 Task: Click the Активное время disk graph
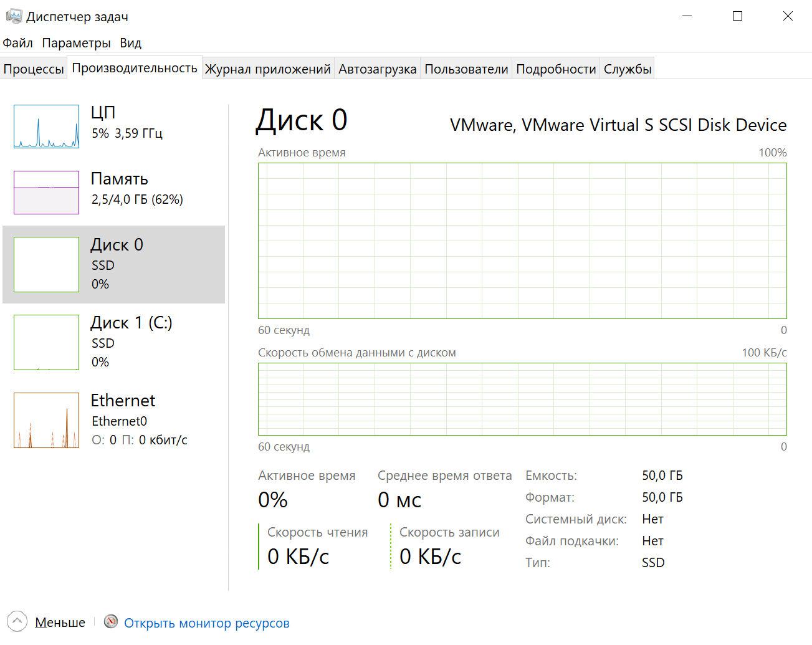pyautogui.click(x=522, y=241)
